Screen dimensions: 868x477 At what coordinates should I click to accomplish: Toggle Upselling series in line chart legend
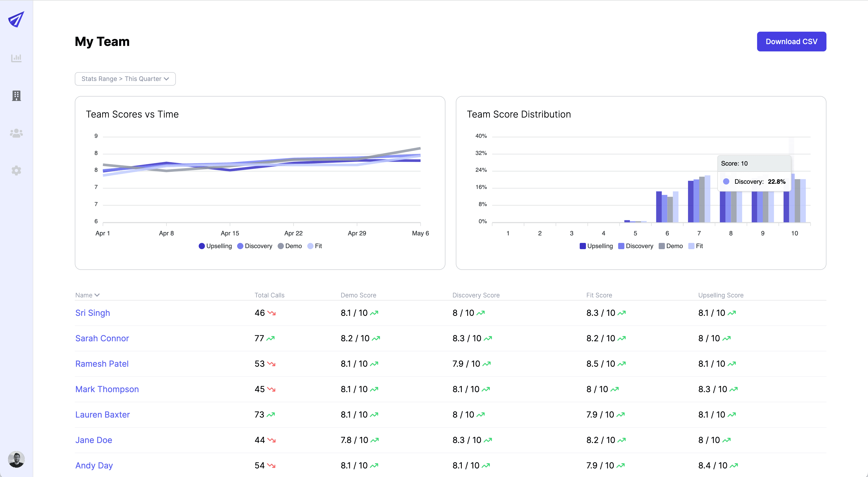(x=215, y=246)
